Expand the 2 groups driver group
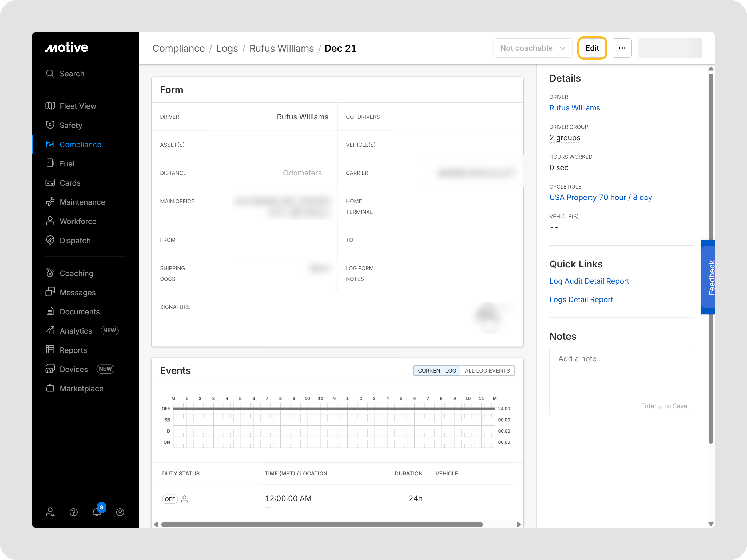The image size is (747, 560). (565, 138)
